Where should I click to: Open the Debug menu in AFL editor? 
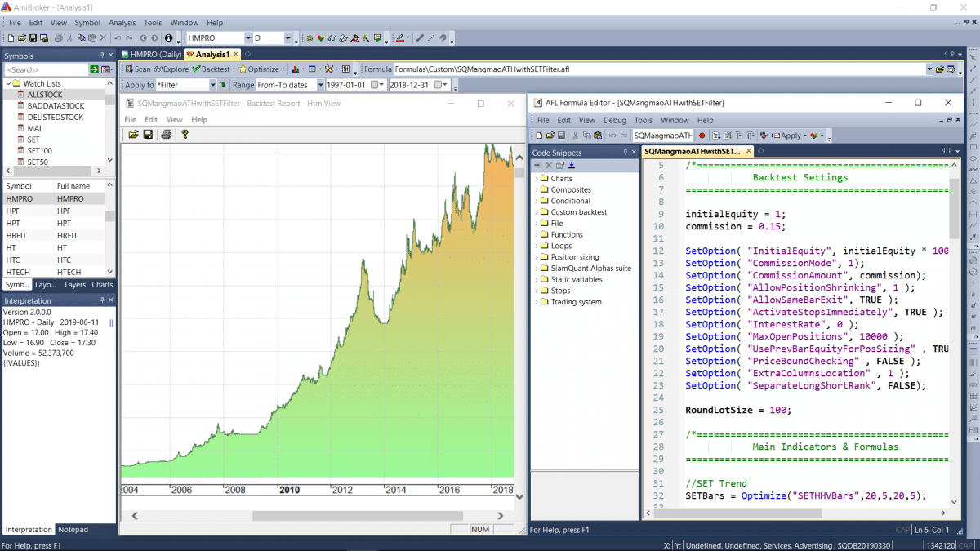pyautogui.click(x=614, y=120)
